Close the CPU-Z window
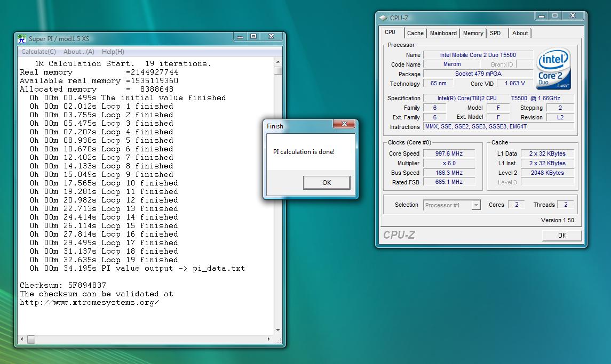The image size is (611, 364). point(573,17)
